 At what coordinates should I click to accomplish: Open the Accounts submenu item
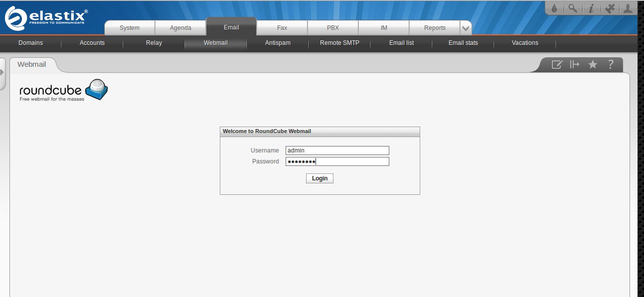92,43
